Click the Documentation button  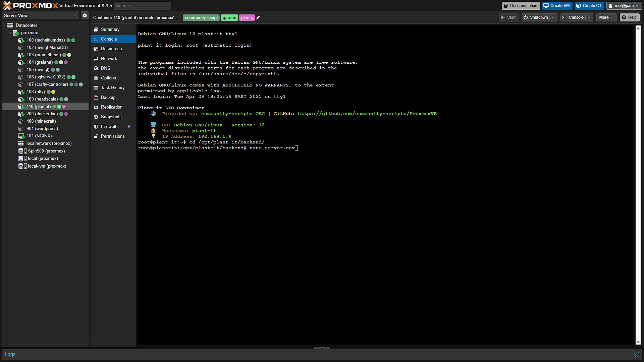521,6
